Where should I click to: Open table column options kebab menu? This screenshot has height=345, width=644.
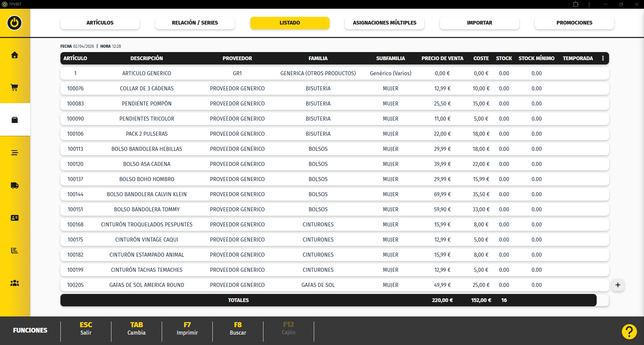pyautogui.click(x=603, y=58)
